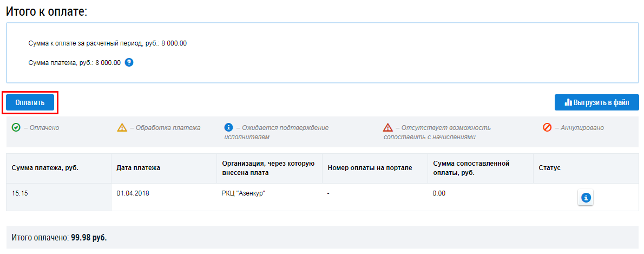The width and height of the screenshot is (644, 254).
Task: Click the red Аннулировано legend icon
Action: (547, 128)
